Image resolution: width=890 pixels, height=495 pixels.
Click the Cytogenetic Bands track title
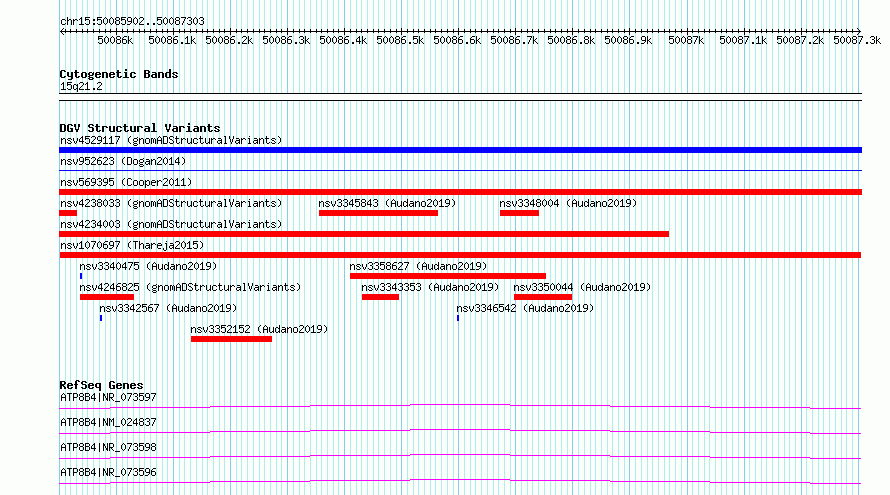tap(119, 74)
